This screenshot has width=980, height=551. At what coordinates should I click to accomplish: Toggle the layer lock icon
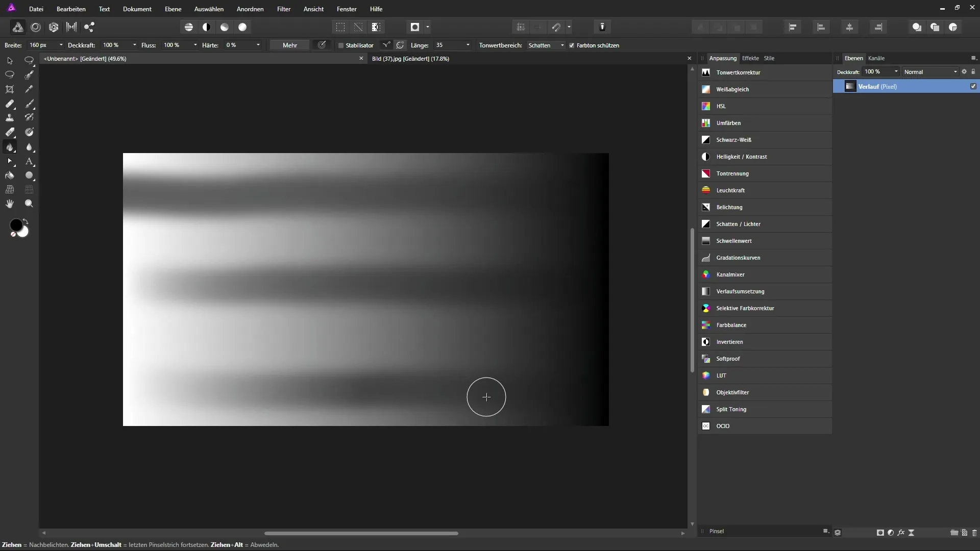pos(973,72)
